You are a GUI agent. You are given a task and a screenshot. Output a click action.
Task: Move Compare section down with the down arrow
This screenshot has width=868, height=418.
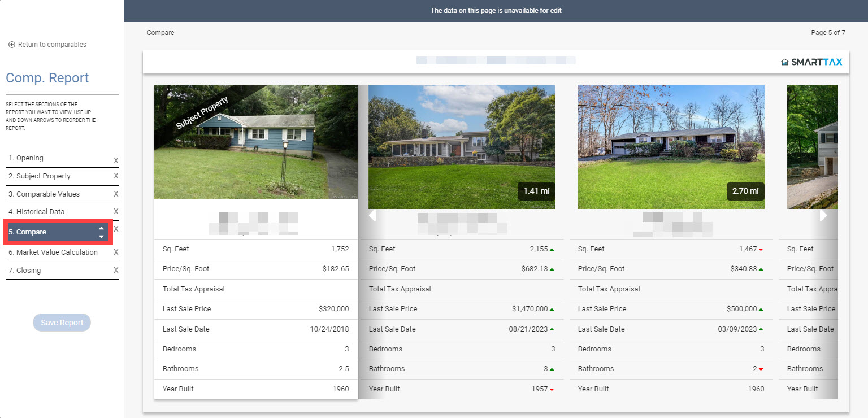[x=101, y=236]
